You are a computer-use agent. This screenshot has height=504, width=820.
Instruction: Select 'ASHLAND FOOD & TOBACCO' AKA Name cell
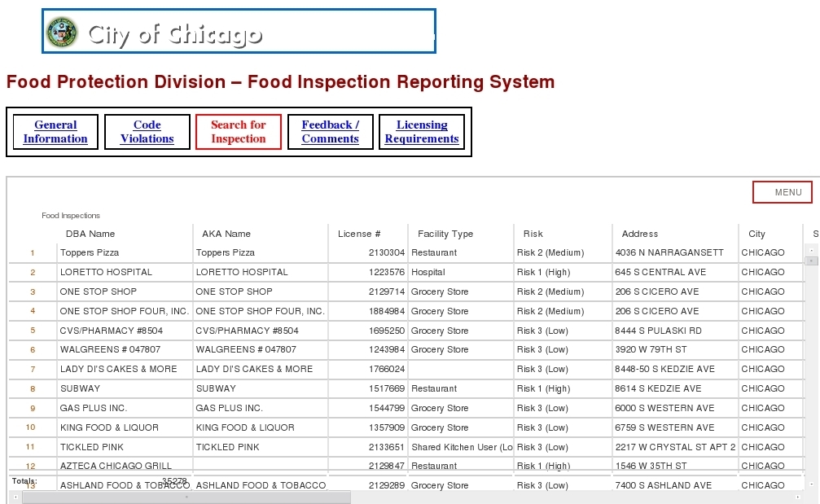(x=261, y=485)
